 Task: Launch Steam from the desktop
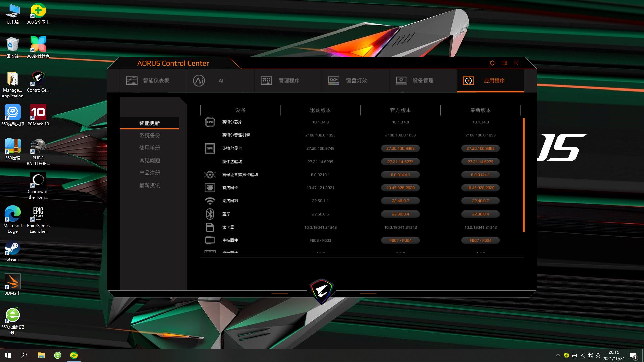(12, 248)
